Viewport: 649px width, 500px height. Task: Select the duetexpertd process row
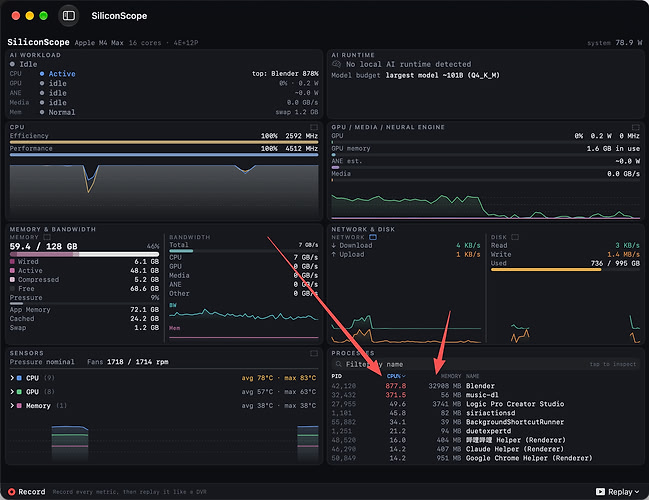coord(485,431)
